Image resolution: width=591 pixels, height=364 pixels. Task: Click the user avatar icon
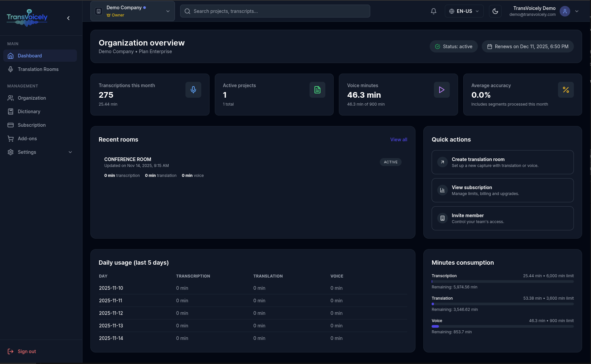(565, 11)
